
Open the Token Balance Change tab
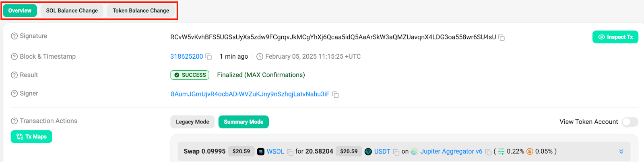point(141,11)
